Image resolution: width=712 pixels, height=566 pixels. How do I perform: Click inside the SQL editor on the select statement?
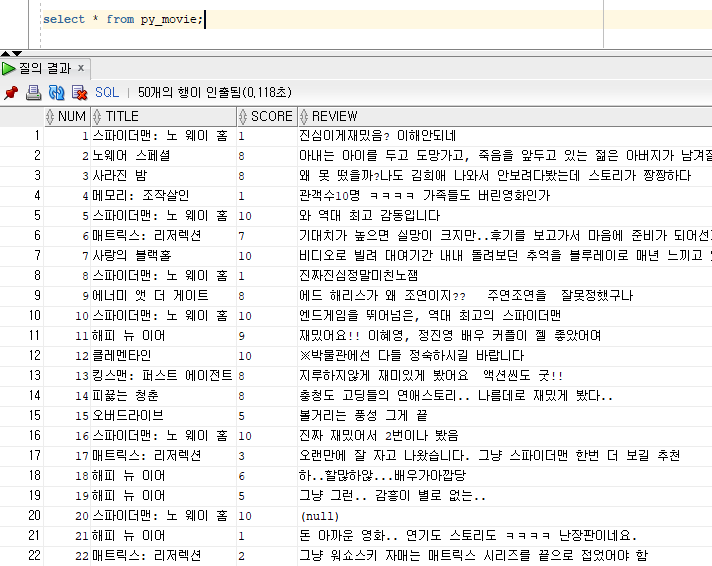point(123,20)
